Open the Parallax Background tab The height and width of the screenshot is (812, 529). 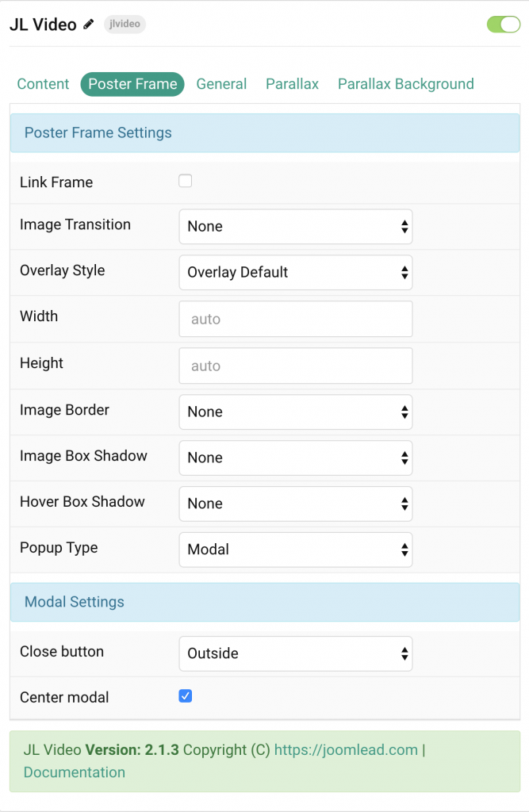(x=405, y=83)
